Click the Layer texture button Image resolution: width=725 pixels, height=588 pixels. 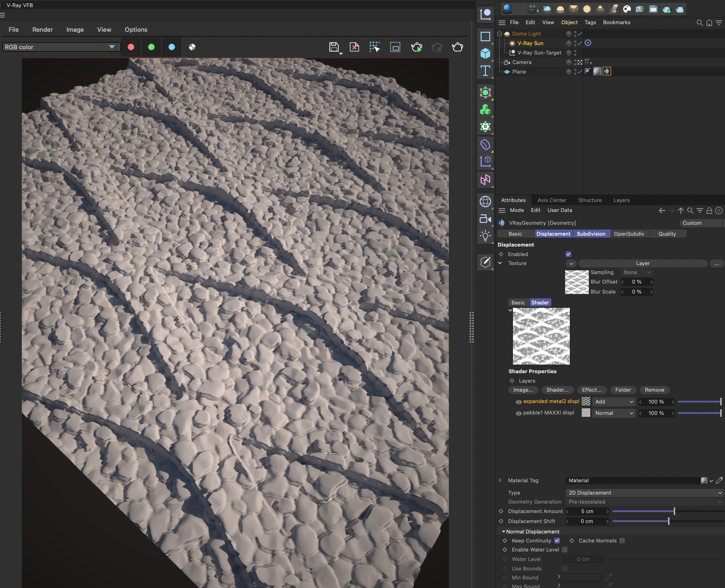[643, 263]
